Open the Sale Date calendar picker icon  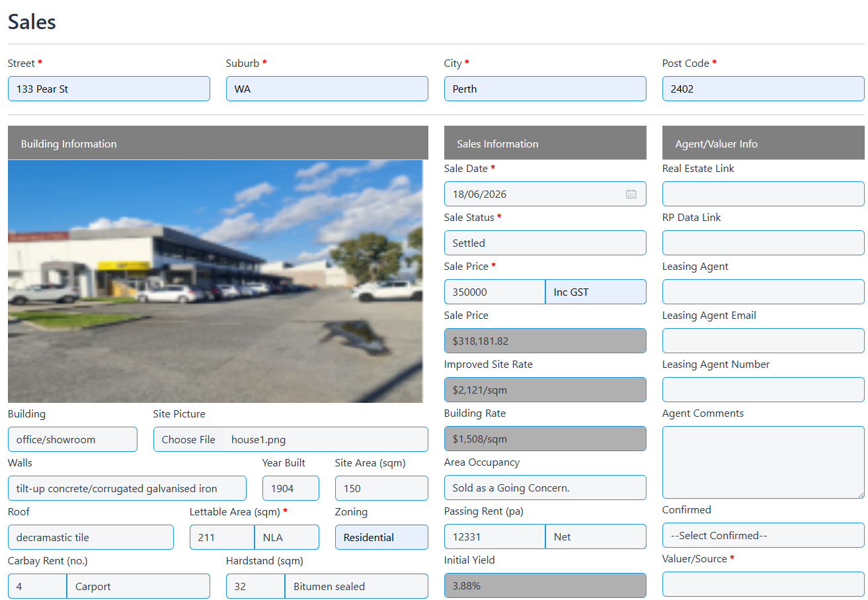point(631,194)
